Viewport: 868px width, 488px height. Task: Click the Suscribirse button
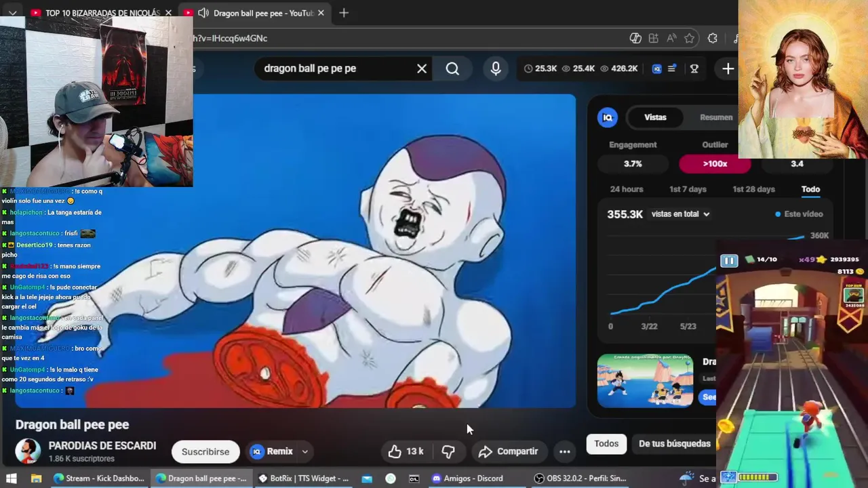pos(205,451)
